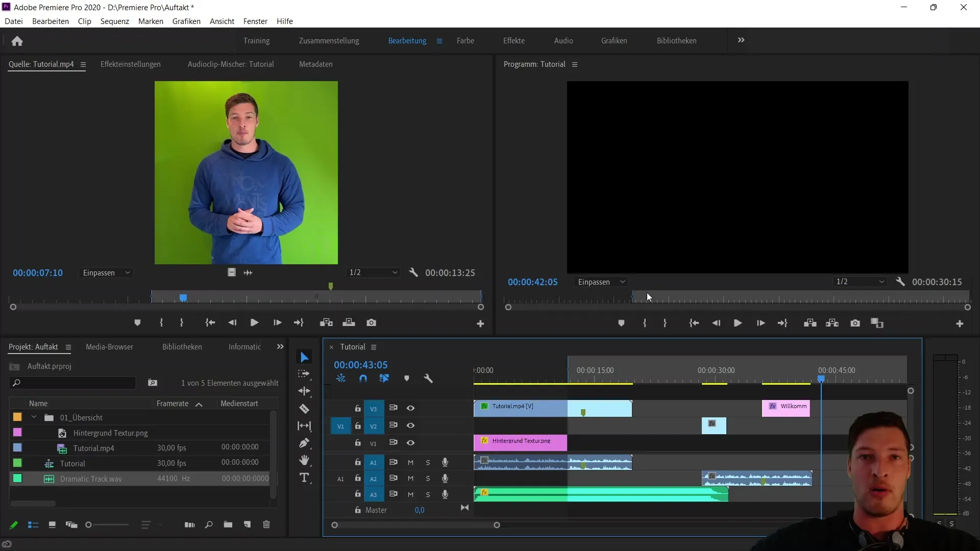Open Einpassen zoom dropdown in Source monitor

[107, 273]
